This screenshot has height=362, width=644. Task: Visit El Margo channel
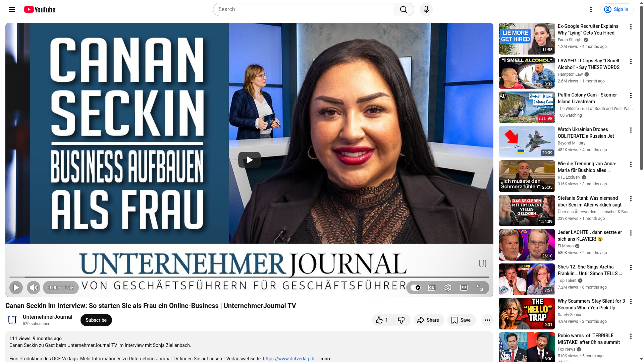[566, 246]
